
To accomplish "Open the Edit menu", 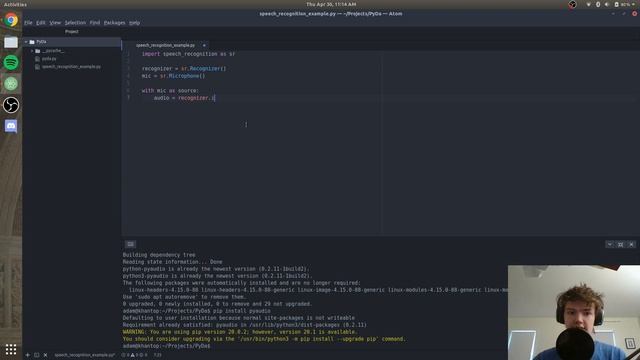I will click(x=40, y=23).
